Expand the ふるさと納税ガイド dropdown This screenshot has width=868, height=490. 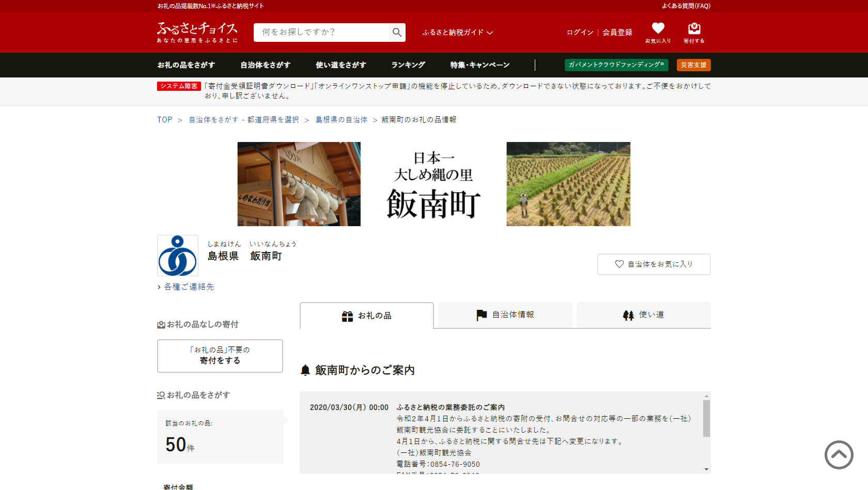[x=457, y=32]
